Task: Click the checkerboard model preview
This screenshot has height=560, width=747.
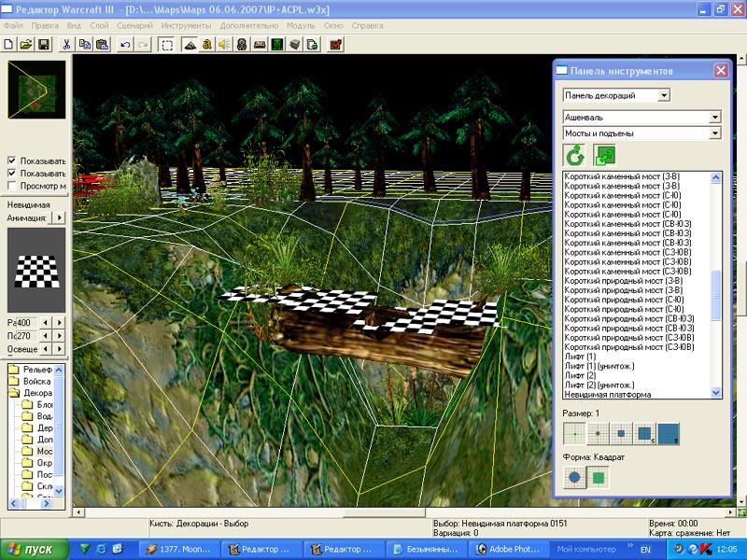Action: (x=36, y=270)
